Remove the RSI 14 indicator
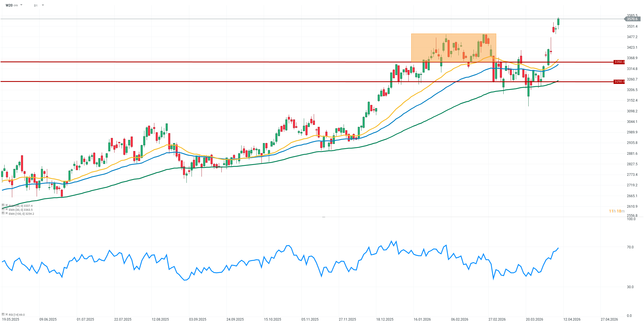 (7, 314)
